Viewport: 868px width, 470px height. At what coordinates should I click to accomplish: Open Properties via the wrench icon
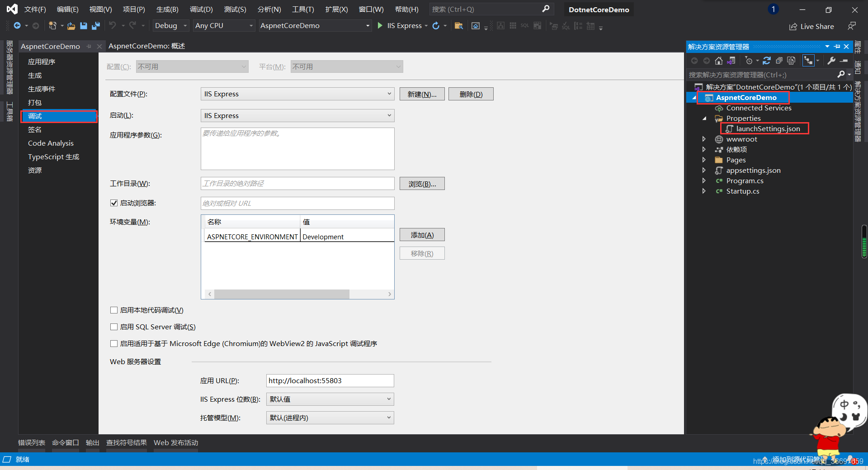831,61
